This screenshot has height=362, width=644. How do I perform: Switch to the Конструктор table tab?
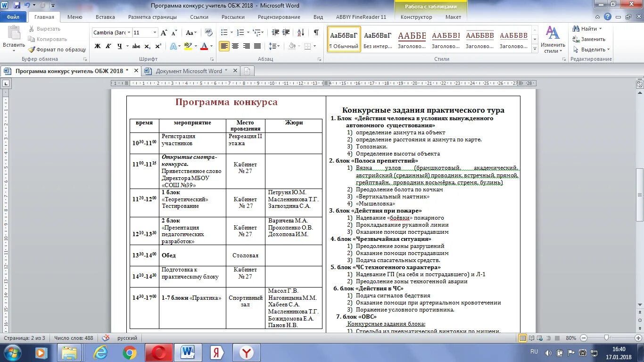click(416, 17)
